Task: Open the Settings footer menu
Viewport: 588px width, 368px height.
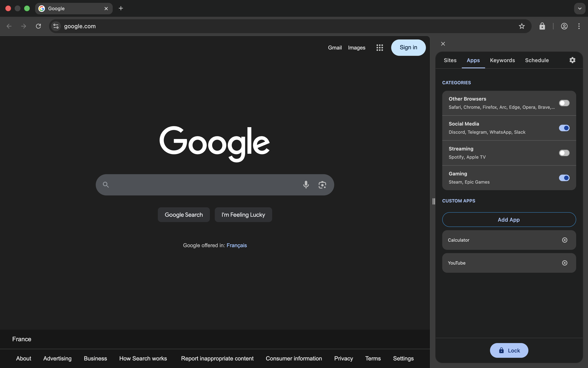Action: tap(403, 359)
